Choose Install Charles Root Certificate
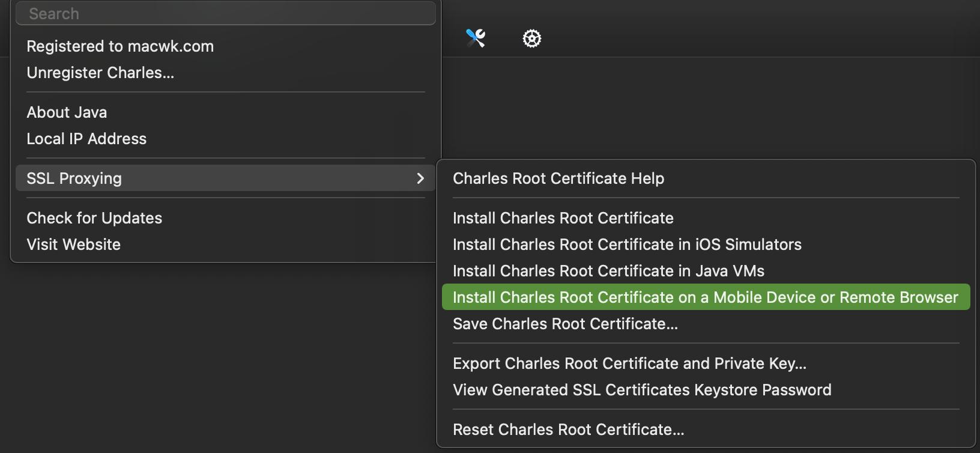The width and height of the screenshot is (980, 453). tap(706, 218)
